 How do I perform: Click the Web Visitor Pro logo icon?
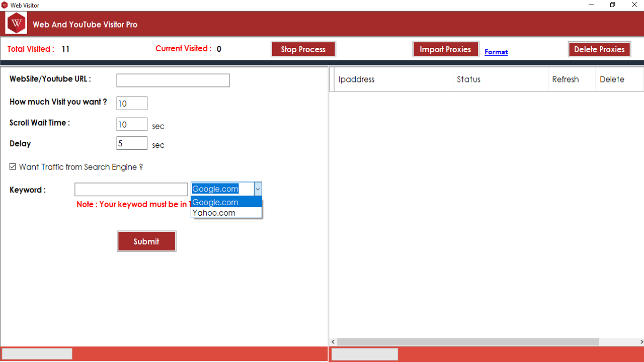coord(17,23)
